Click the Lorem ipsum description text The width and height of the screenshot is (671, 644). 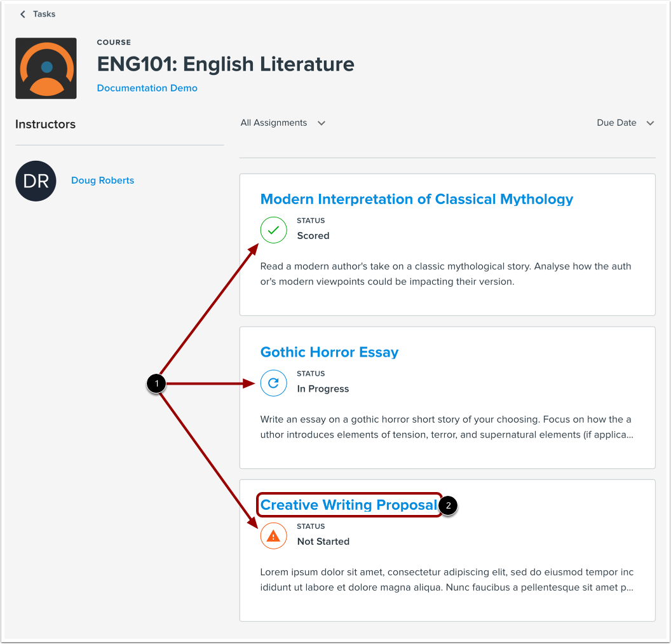[x=447, y=580]
